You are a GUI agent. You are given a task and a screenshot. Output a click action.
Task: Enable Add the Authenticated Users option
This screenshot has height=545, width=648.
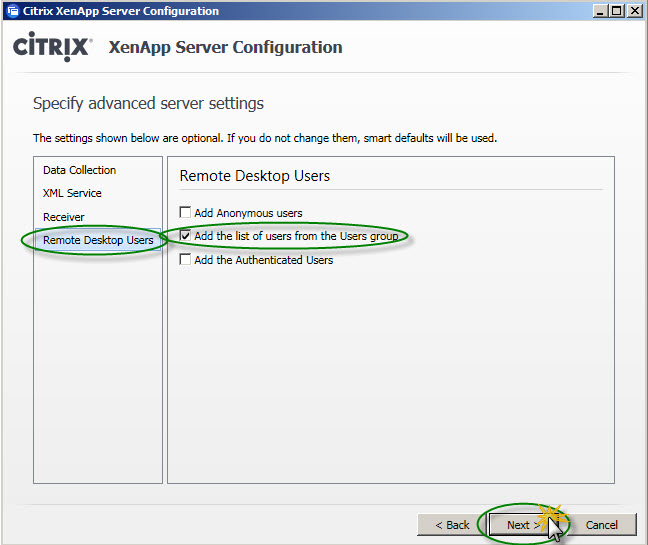185,259
